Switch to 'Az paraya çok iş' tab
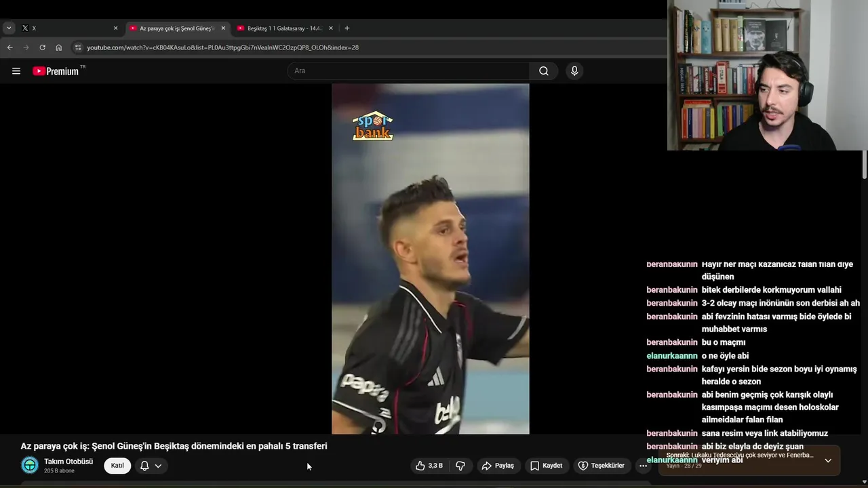 178,28
